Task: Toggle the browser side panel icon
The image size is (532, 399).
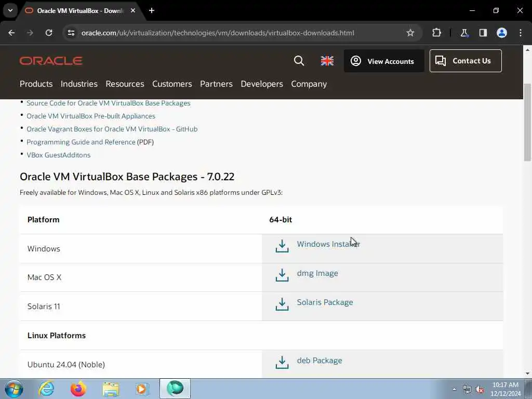Action: tap(483, 33)
